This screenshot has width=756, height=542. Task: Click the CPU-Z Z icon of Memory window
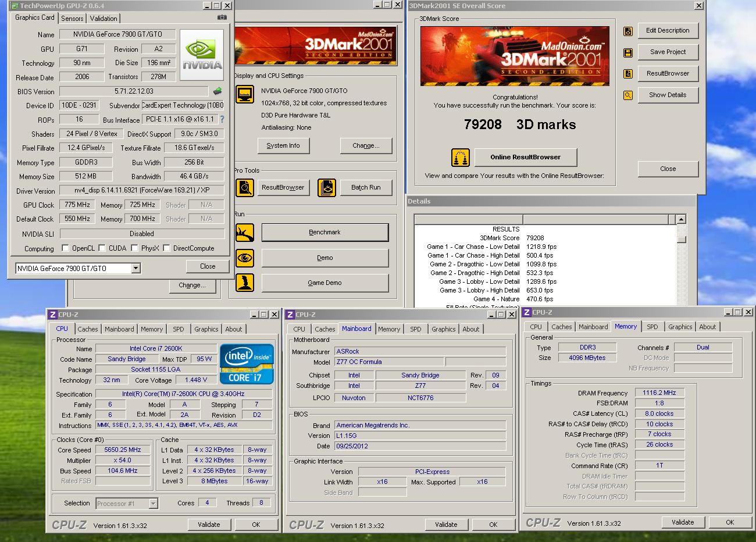pos(527,312)
